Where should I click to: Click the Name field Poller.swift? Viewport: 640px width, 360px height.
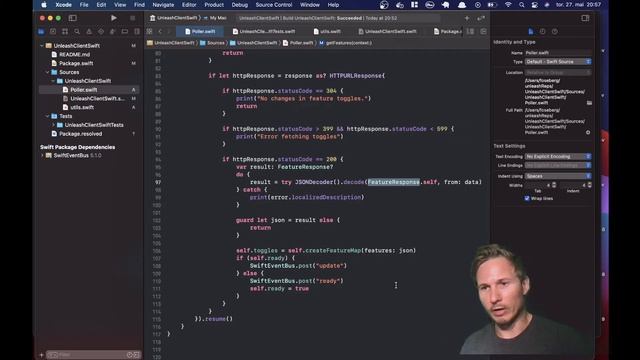coord(558,53)
